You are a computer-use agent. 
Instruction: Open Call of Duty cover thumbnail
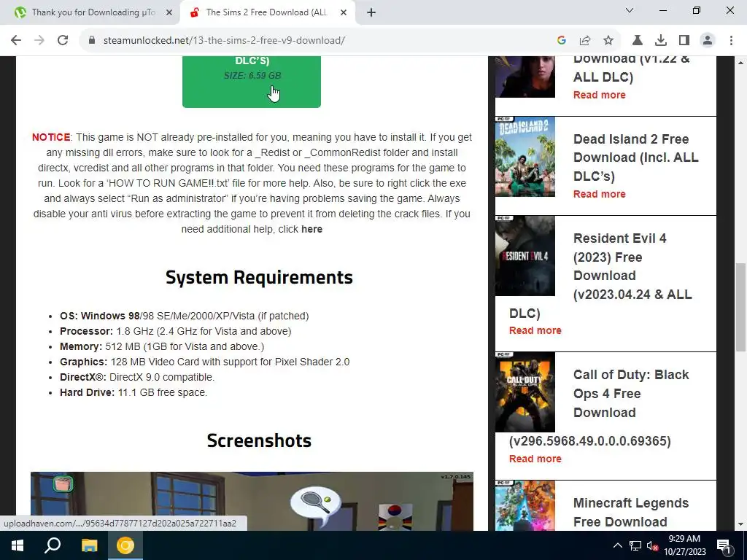[525, 392]
